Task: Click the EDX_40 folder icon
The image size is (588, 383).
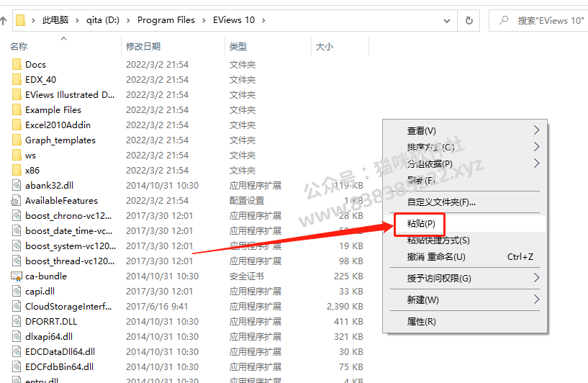Action: (x=17, y=79)
